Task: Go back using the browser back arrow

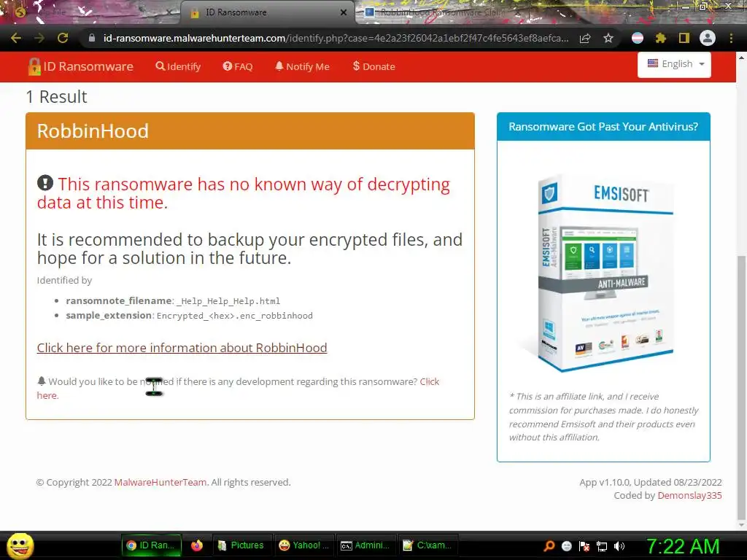Action: 16,38
